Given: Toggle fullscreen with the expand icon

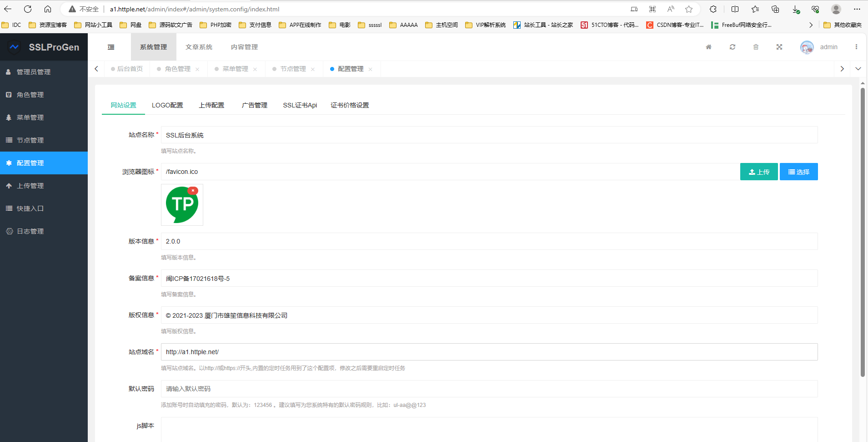Looking at the screenshot, I should click(x=779, y=47).
